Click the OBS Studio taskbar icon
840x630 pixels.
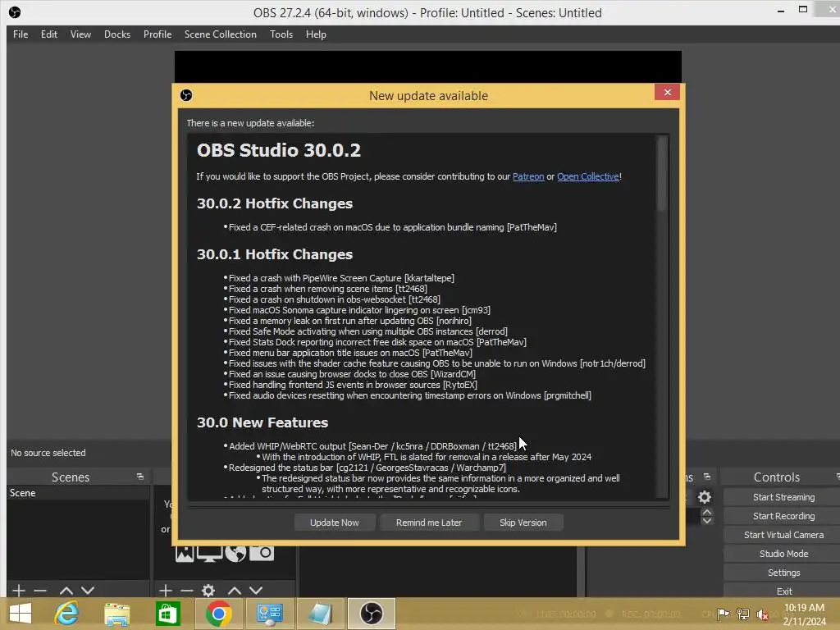[372, 614]
